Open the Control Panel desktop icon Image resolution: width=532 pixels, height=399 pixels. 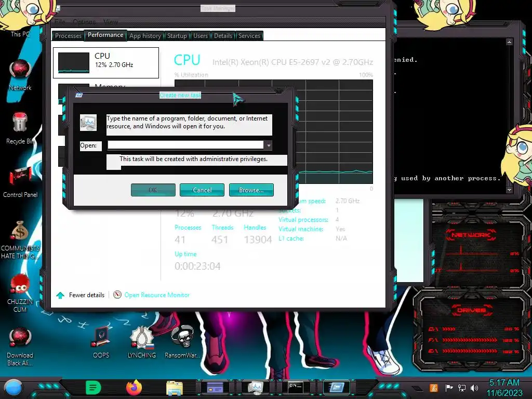(20, 182)
